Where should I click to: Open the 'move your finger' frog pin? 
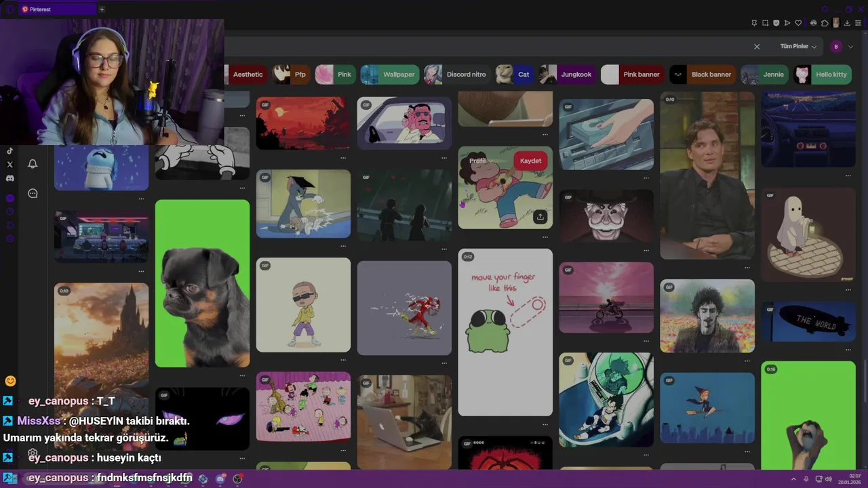[505, 332]
